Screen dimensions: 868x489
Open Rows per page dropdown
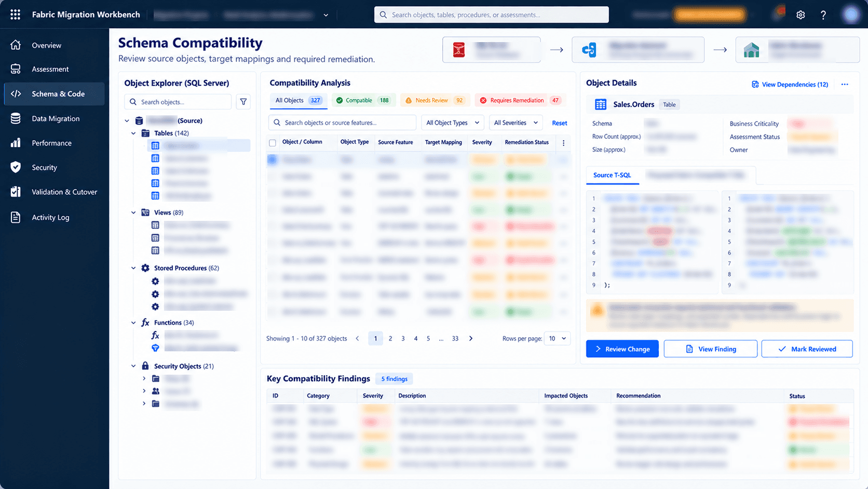[x=558, y=339]
